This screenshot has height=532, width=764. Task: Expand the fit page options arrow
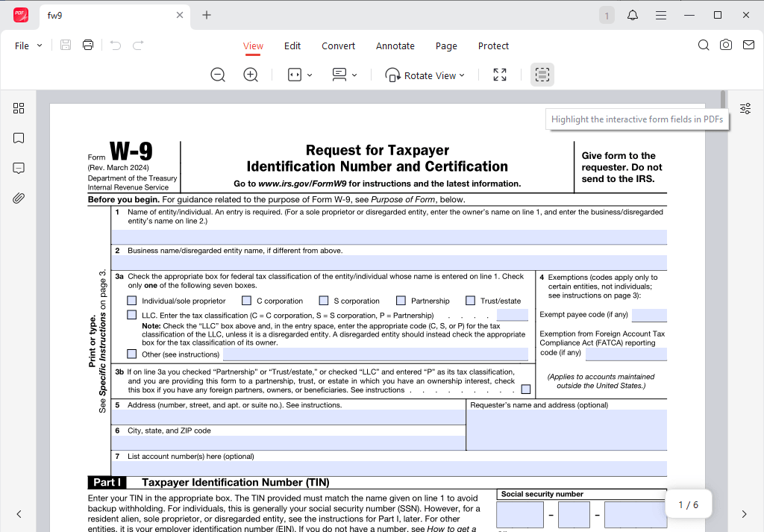[x=310, y=75]
